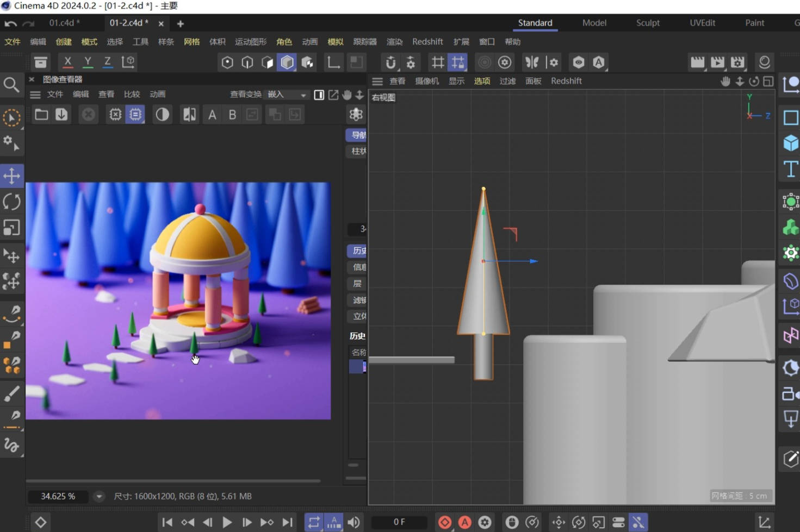Screen dimensions: 800x532
Task: Click the current frame field 0 F
Action: pos(399,522)
